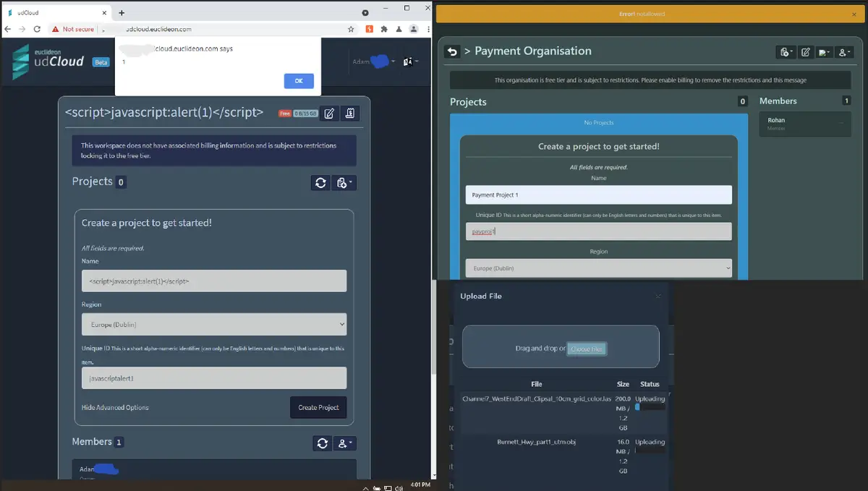Open the language selector dropdown in the header
This screenshot has width=868, height=491.
410,61
